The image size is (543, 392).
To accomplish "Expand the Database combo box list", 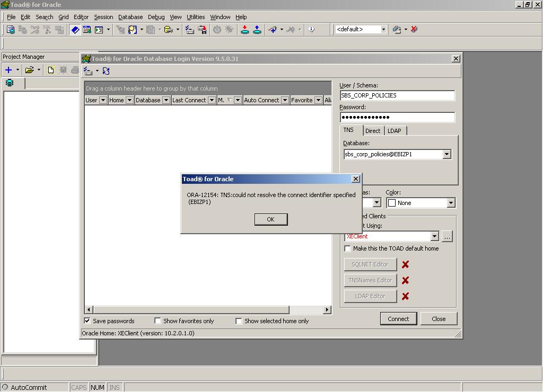I will click(x=446, y=154).
